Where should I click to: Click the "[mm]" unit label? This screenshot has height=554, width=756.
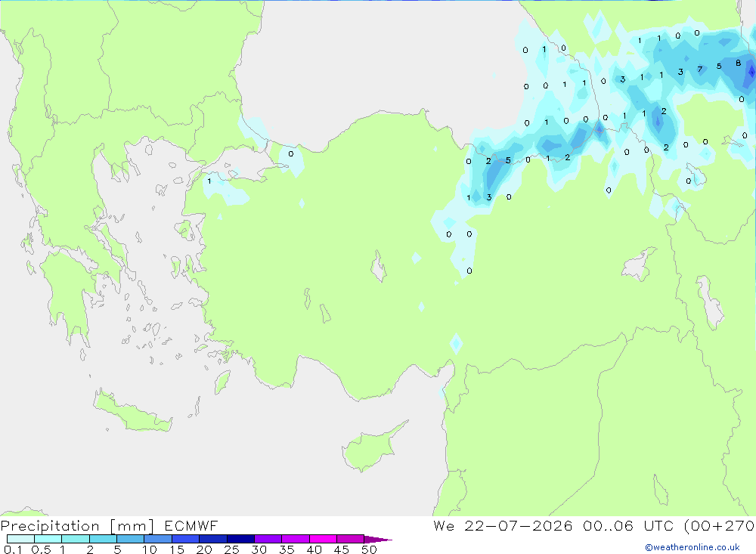pyautogui.click(x=132, y=526)
